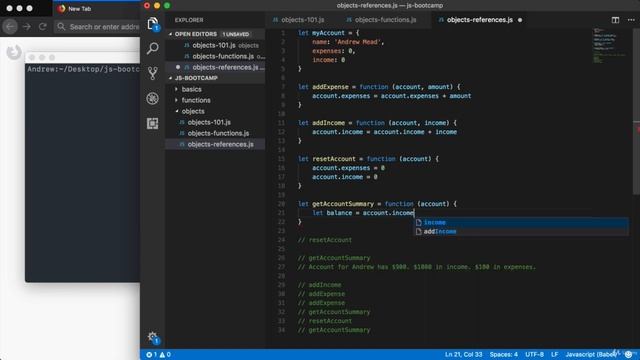640x360 pixels.
Task: Click "name: 'Andrew Mead'," on line 2
Action: [x=348, y=42]
